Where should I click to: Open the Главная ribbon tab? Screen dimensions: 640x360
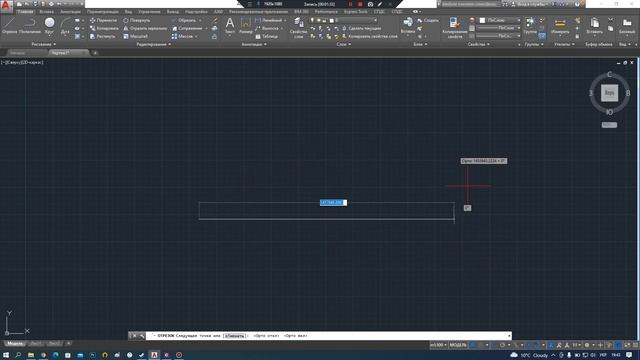click(x=25, y=12)
